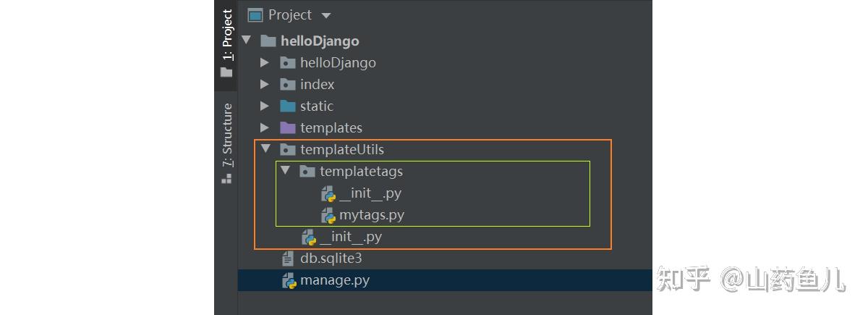Expand the index folder
868x315 pixels.
265,84
